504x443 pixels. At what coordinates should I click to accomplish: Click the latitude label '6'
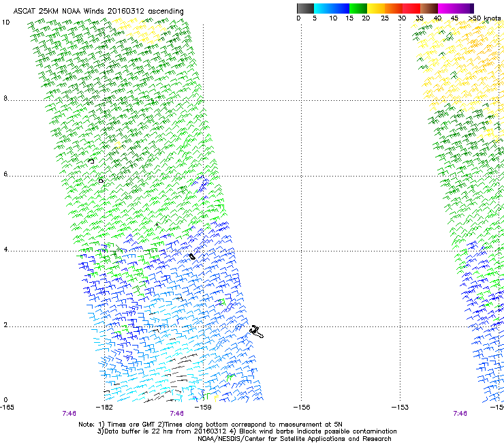tap(5, 174)
